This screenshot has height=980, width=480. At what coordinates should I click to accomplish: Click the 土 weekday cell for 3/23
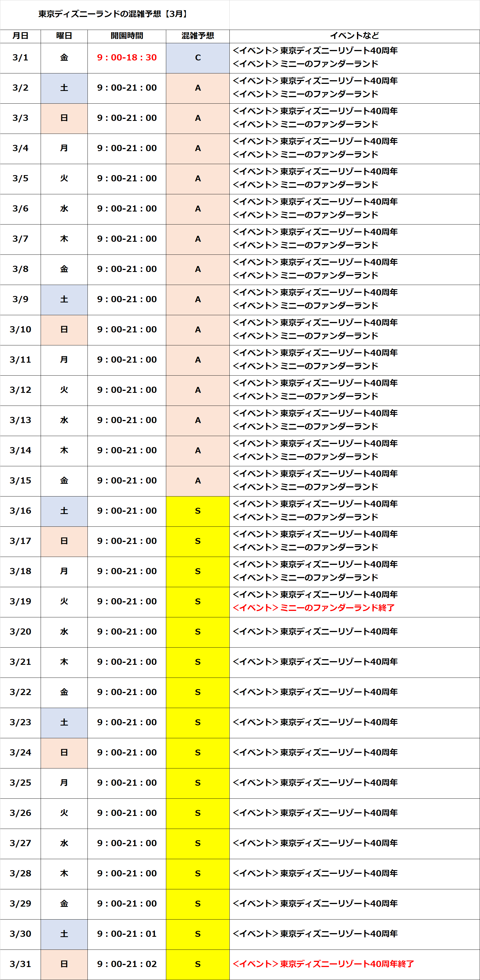point(64,723)
